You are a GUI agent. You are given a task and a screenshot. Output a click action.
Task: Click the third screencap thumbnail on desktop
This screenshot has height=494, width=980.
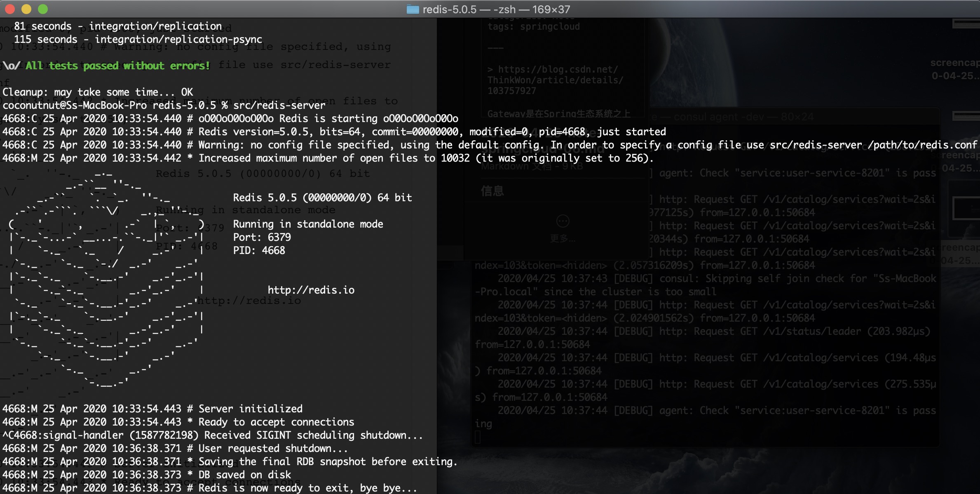[x=966, y=209]
